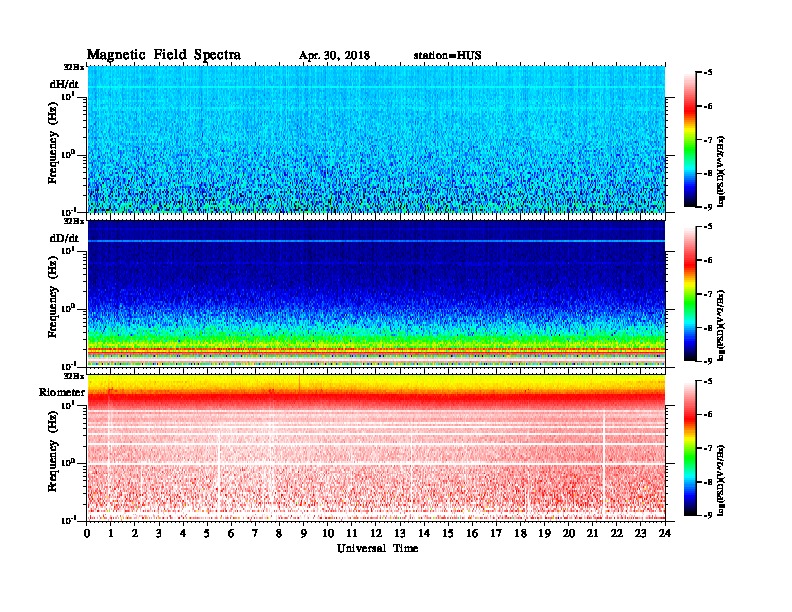Click the Riometer spectrogram plot area
Image resolution: width=792 pixels, height=612 pixels.
point(376,448)
